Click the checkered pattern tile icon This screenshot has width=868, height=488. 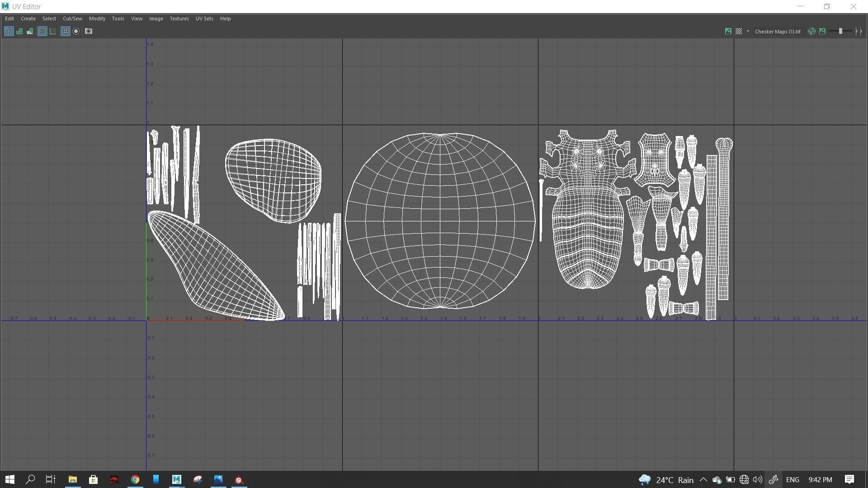[x=738, y=31]
